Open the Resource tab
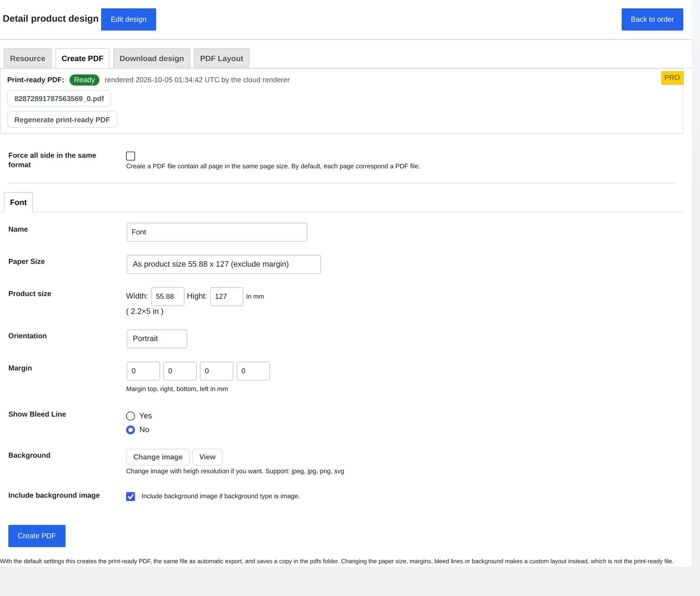 click(x=28, y=59)
